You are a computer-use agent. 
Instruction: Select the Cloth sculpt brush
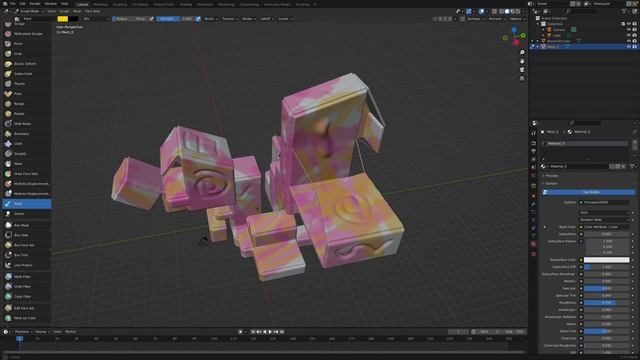(27, 144)
